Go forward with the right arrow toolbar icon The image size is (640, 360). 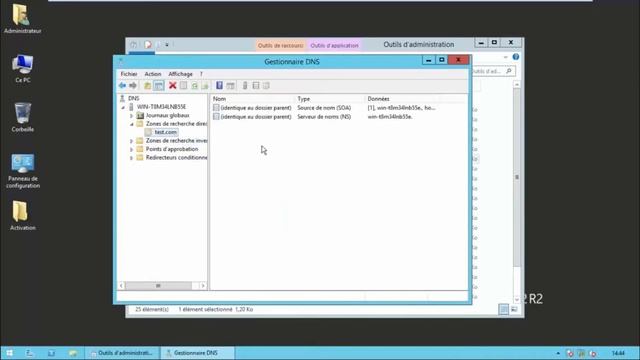click(133, 86)
